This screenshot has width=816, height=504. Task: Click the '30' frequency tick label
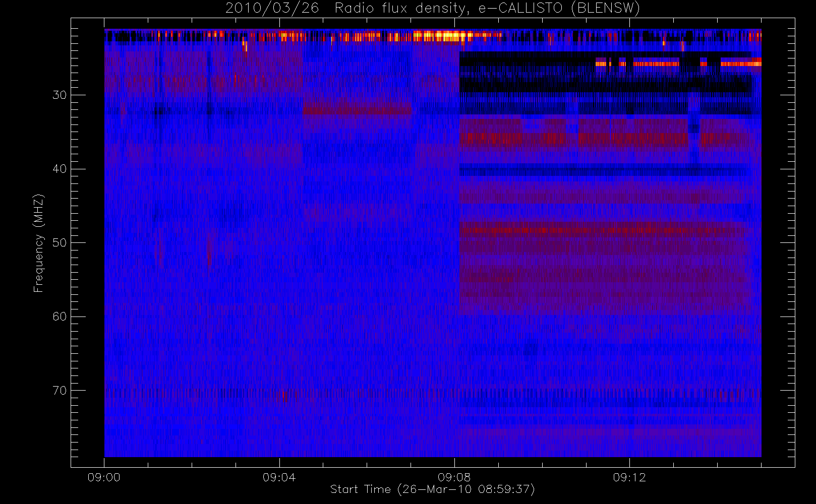[60, 95]
